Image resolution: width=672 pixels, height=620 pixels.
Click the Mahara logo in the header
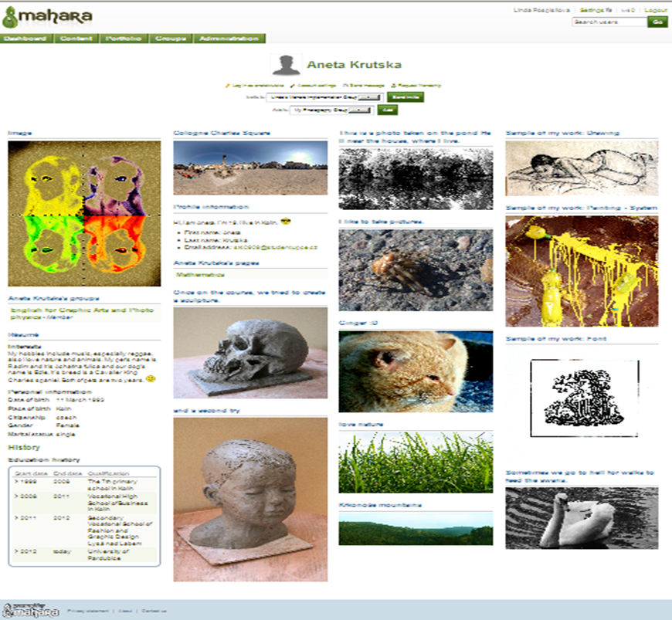pos(48,15)
